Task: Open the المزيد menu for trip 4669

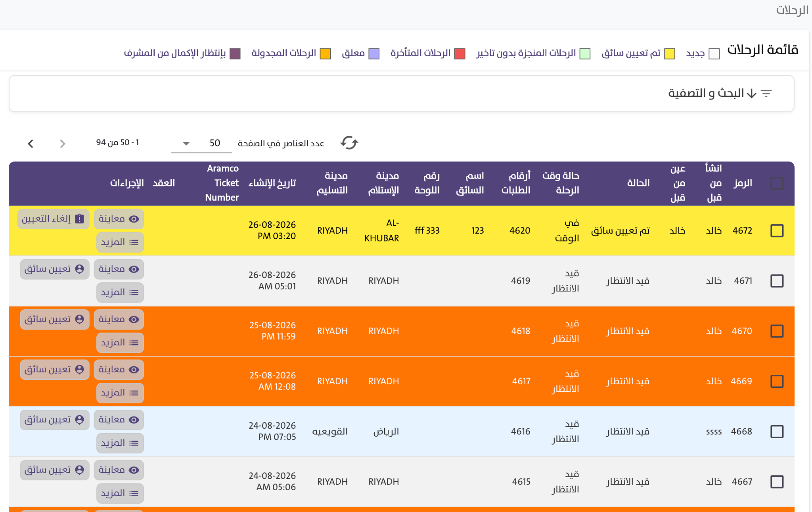Action: [120, 393]
